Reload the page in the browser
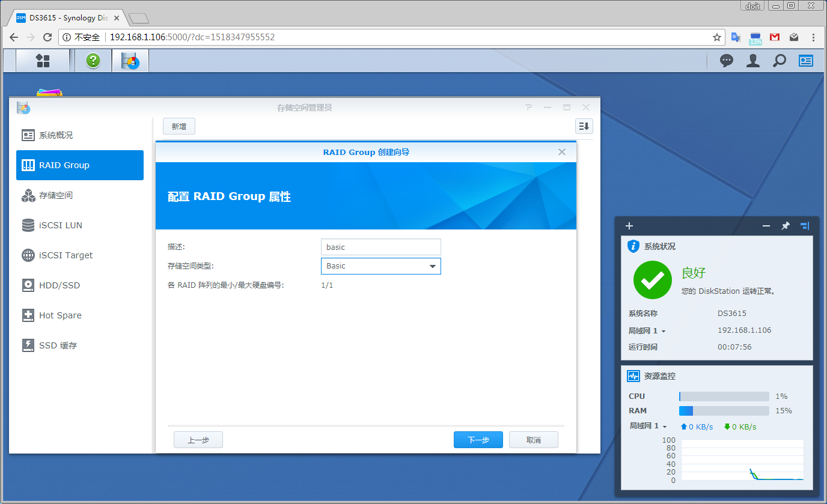The width and height of the screenshot is (827, 504). 47,37
